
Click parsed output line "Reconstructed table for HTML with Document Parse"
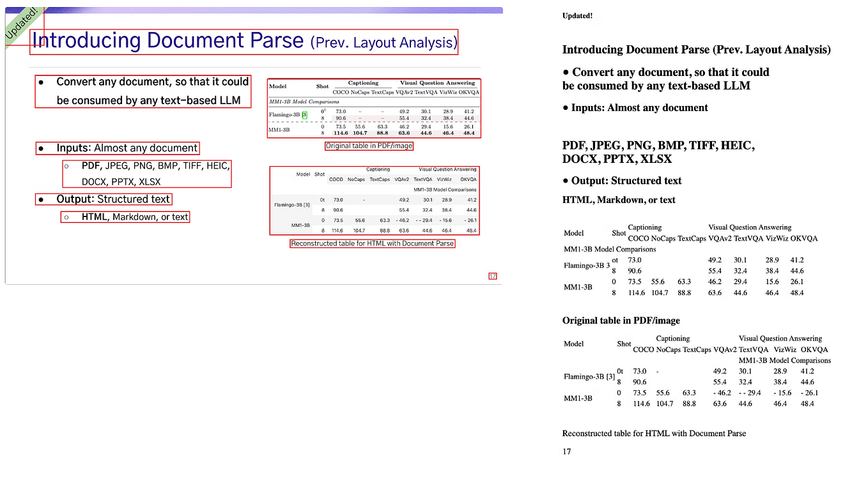click(654, 434)
